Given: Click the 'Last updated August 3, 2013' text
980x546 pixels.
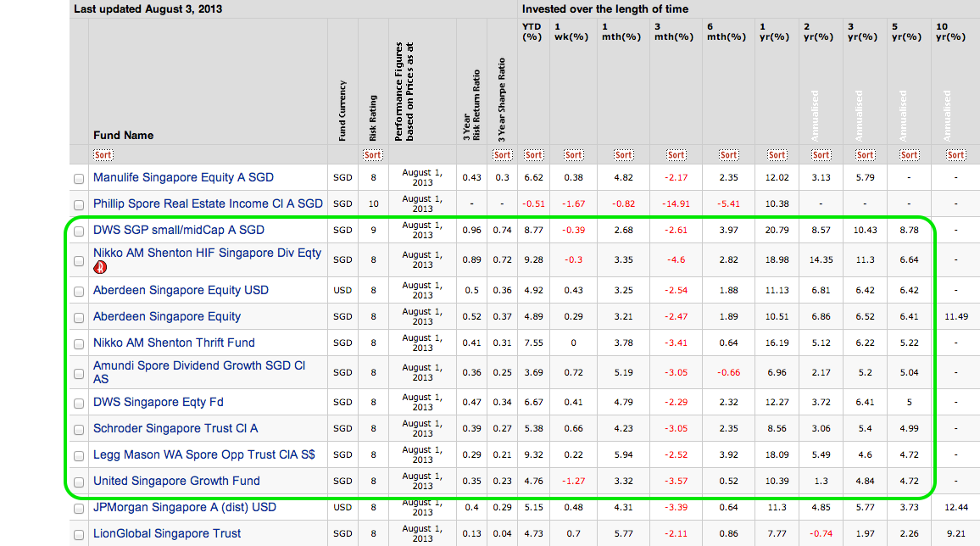Looking at the screenshot, I should [148, 8].
